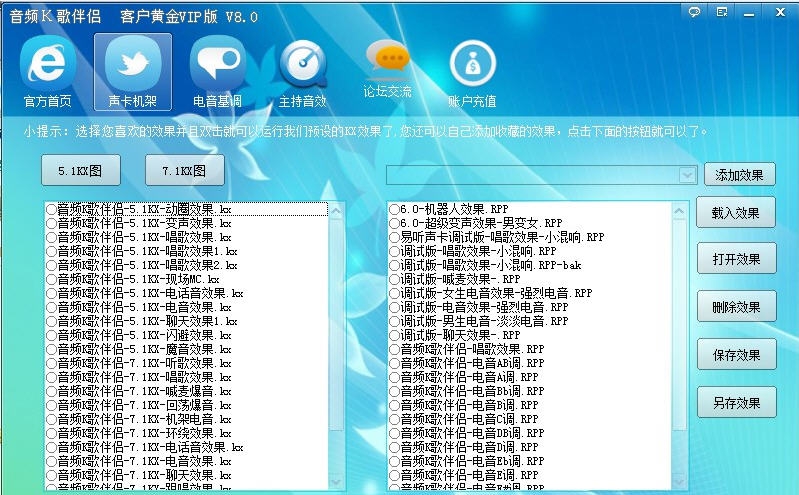The height and width of the screenshot is (495, 799).
Task: Click the chat bubble icon in title bar
Action: [x=694, y=12]
